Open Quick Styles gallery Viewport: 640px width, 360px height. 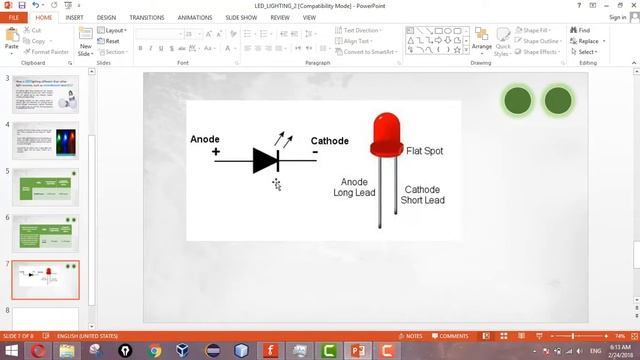502,42
